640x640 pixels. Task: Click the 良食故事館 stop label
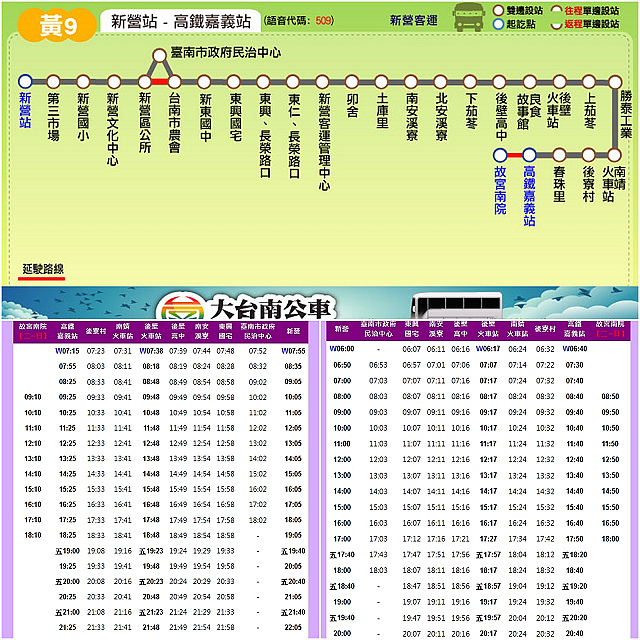(529, 111)
